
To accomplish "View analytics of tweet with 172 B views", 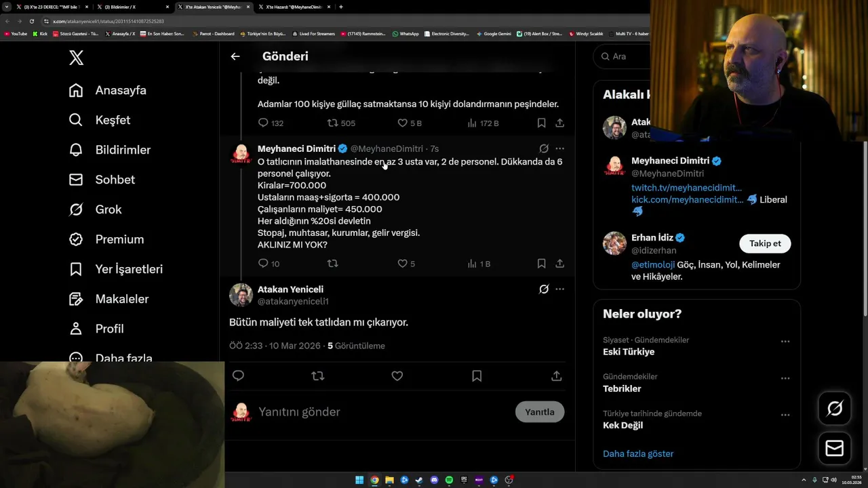I will tap(483, 123).
